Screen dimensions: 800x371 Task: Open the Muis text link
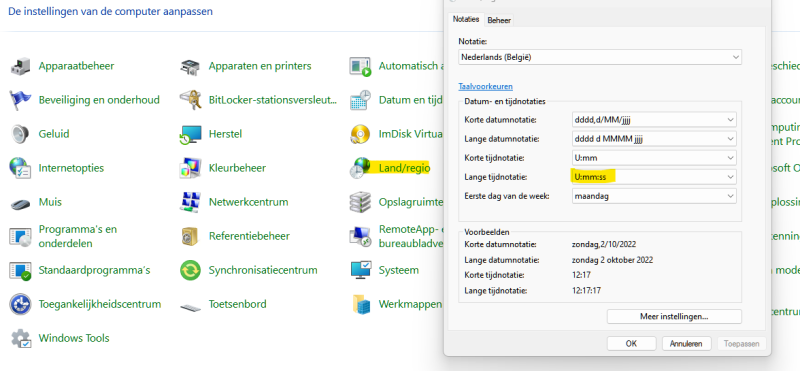[51, 202]
